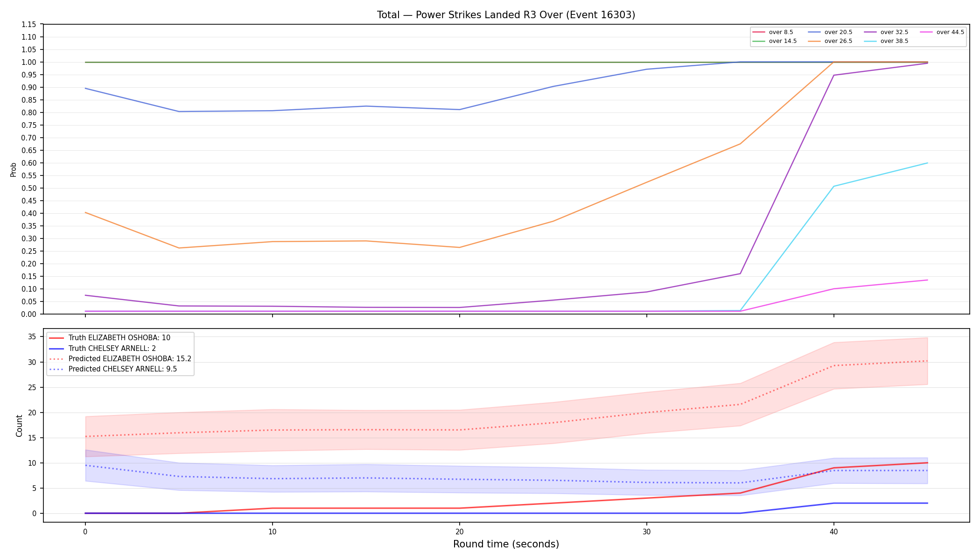Viewport: 980px width, 560px height.
Task: Click the 'Prob' y-axis label
Action: pos(13,169)
